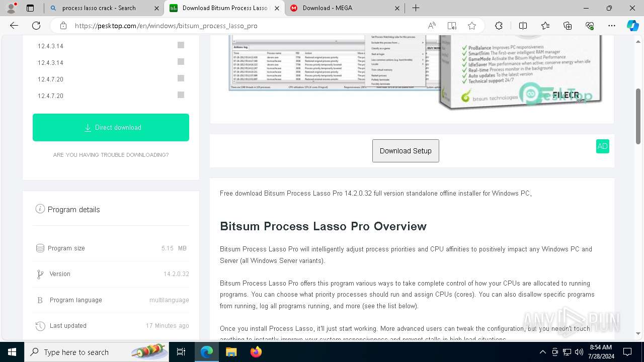This screenshot has width=644, height=362.
Task: Click the taskbar search box
Action: pyautogui.click(x=97, y=352)
